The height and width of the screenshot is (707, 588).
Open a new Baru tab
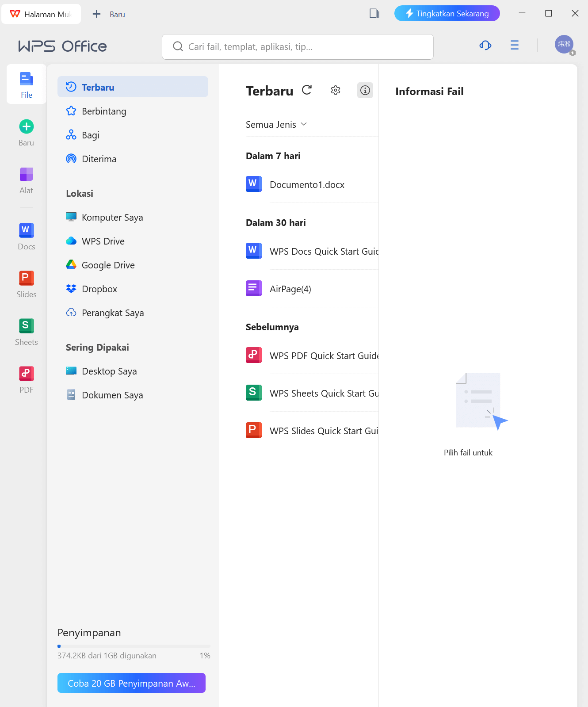[109, 14]
